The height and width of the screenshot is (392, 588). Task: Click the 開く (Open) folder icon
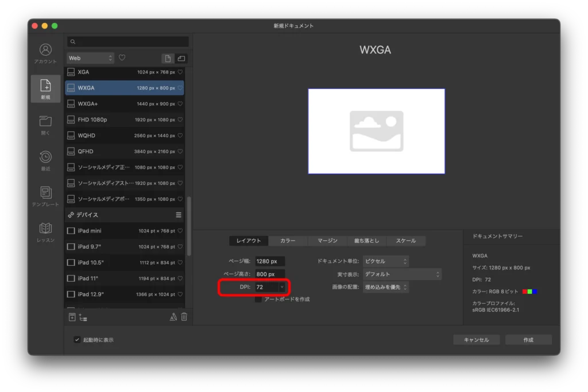45,121
